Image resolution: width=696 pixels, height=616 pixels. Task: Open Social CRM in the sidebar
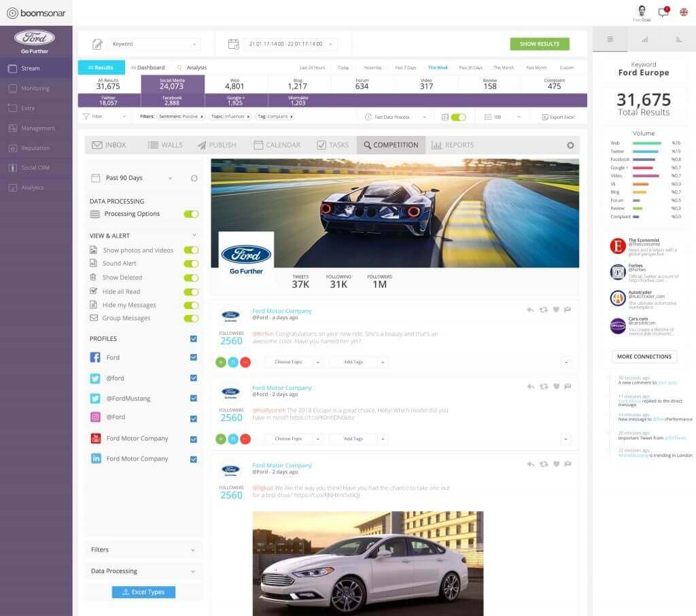36,168
